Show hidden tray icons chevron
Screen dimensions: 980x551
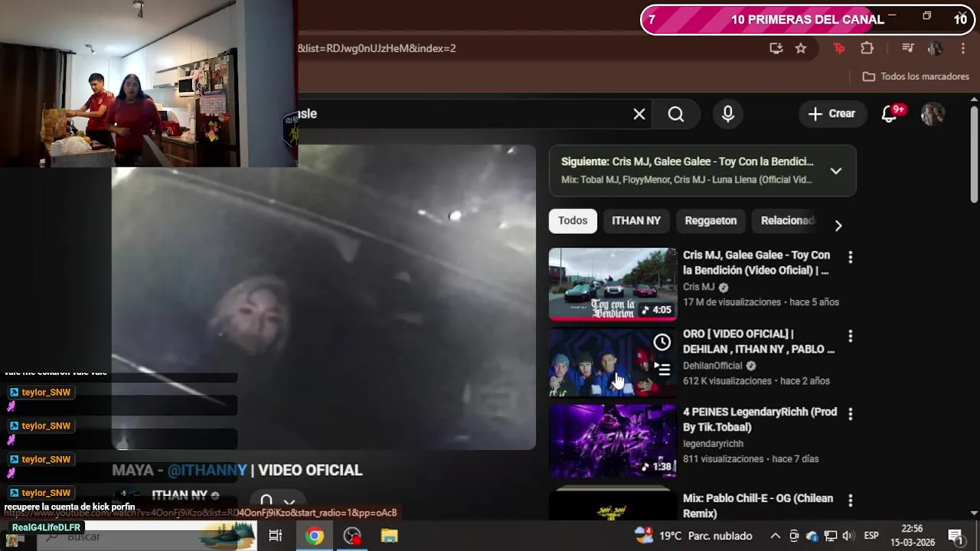(775, 536)
